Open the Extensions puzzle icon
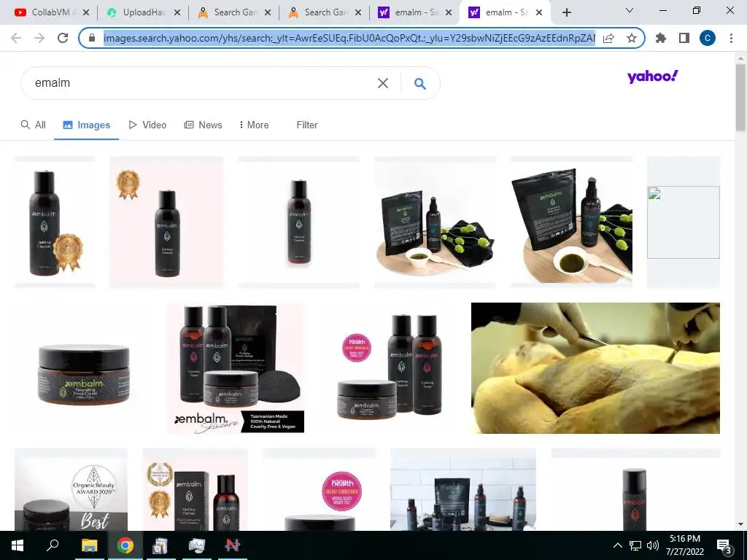Viewport: 747px width, 560px height. pos(661,38)
